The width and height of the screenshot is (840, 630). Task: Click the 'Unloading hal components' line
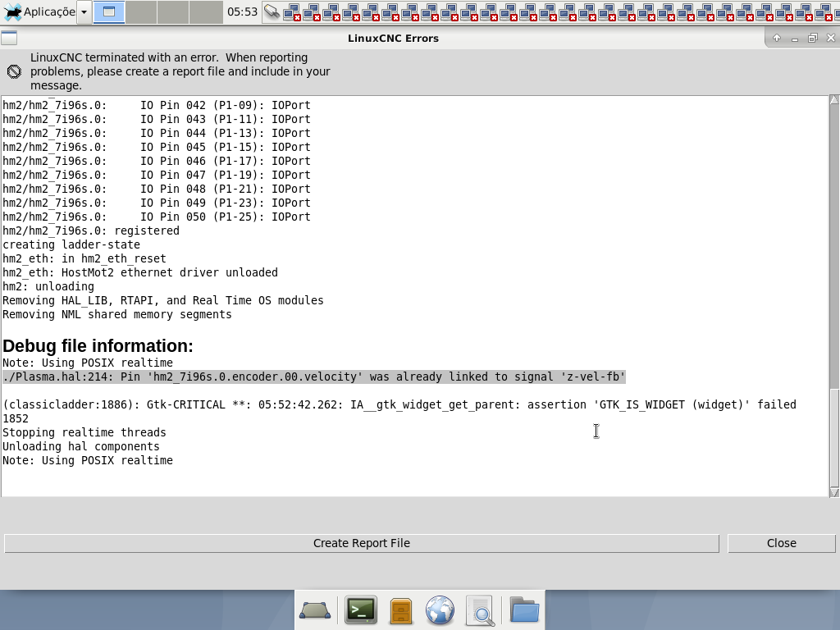pos(81,446)
